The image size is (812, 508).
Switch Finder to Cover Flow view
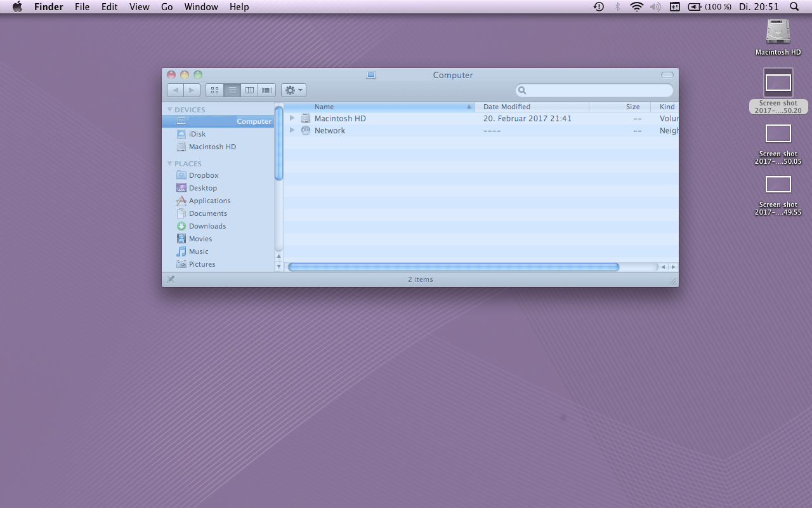pyautogui.click(x=267, y=90)
